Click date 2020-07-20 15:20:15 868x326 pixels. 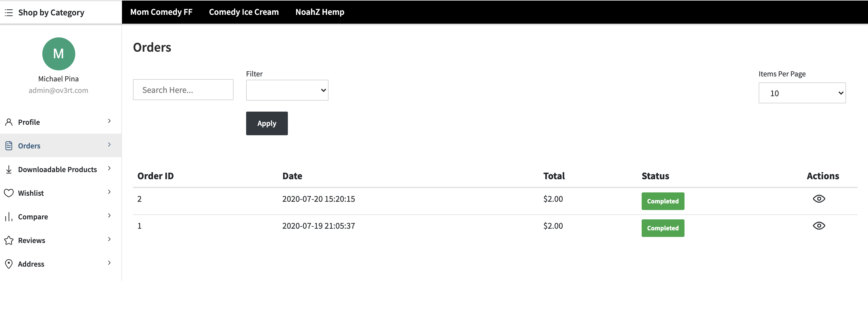click(x=318, y=199)
